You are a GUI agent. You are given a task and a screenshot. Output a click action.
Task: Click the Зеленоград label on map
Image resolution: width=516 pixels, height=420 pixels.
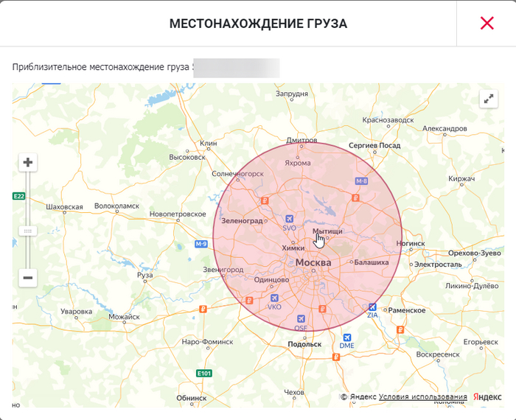pyautogui.click(x=242, y=221)
